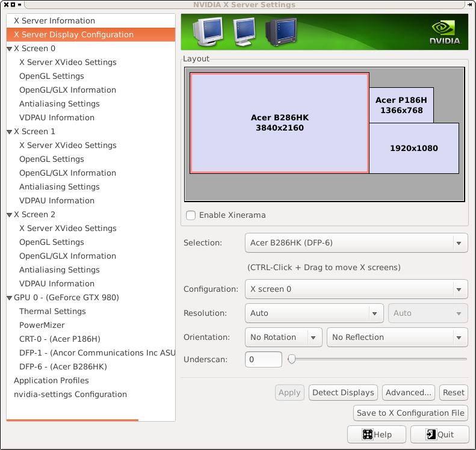Open the Selection display dropdown

(x=356, y=243)
